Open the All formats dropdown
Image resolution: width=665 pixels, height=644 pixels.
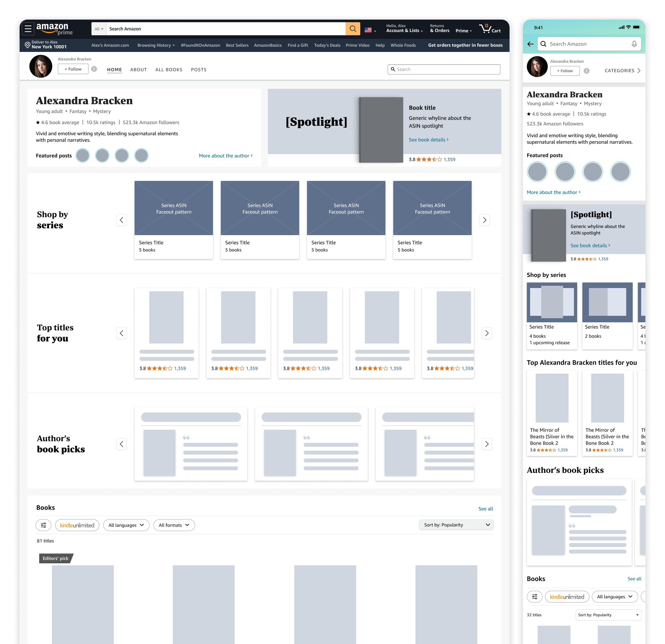174,525
